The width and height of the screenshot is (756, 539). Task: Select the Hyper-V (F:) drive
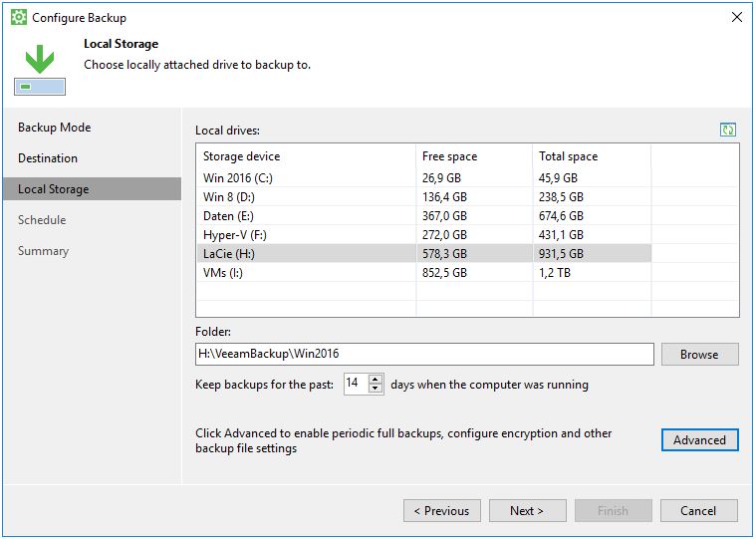tap(423, 235)
